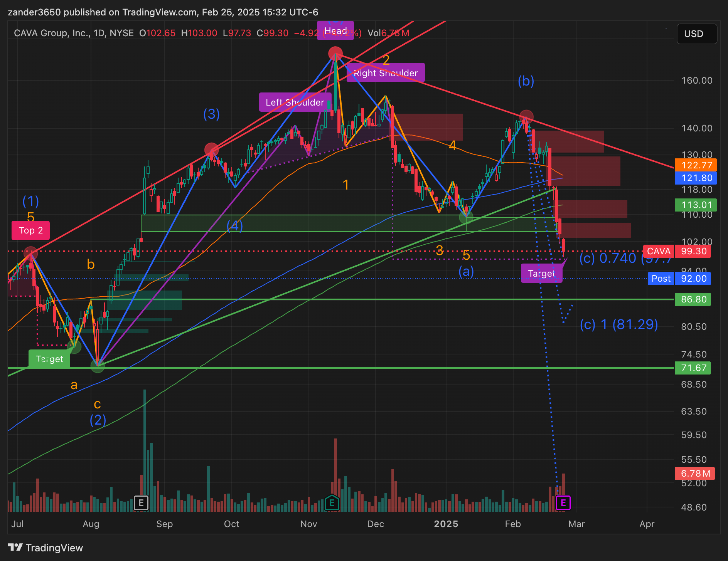Select the Head pattern label
Image resolution: width=728 pixels, height=561 pixels.
coord(335,31)
